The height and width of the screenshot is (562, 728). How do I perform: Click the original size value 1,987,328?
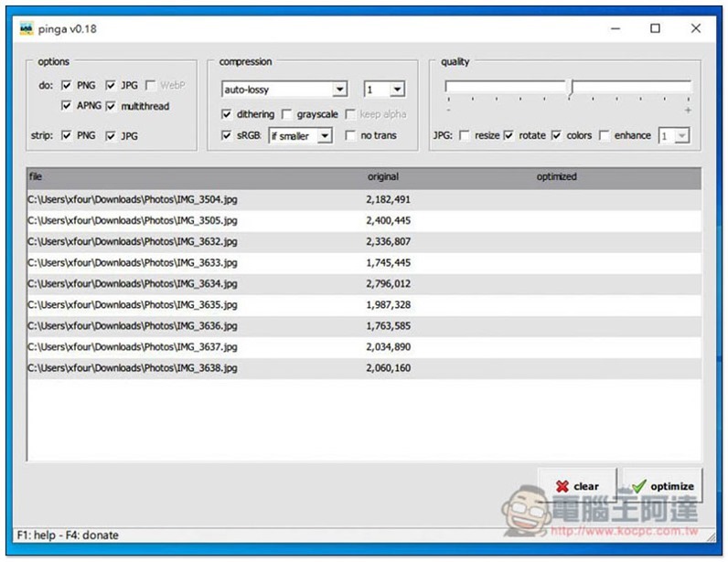tap(388, 305)
